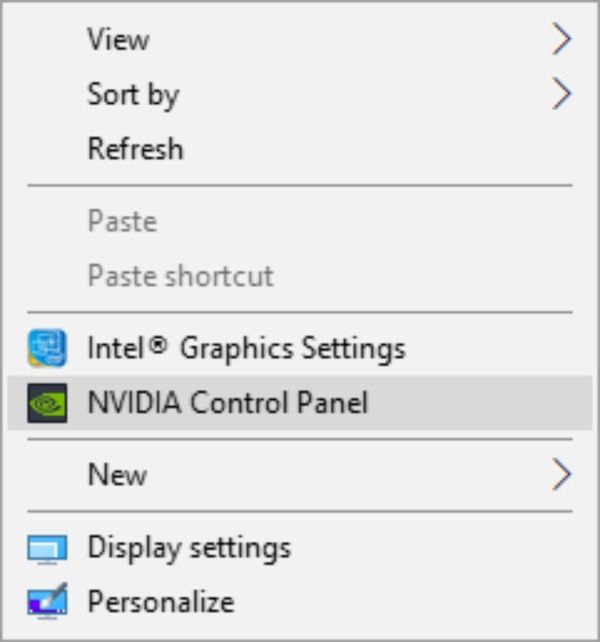This screenshot has height=642, width=600.
Task: Select the Paste shortcut entry
Action: click(180, 275)
